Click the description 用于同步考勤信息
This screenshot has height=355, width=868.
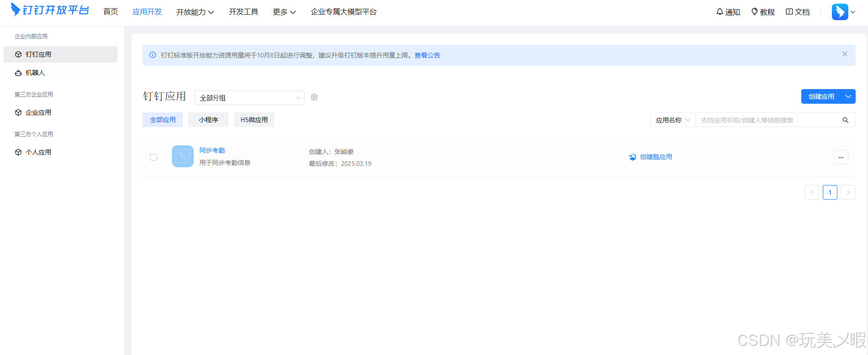[x=225, y=163]
